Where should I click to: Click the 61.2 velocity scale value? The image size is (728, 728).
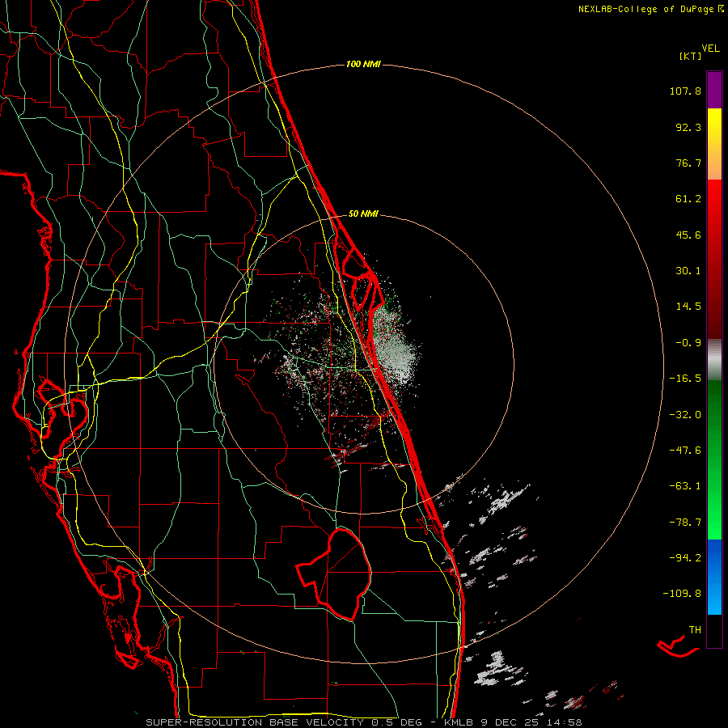[688, 199]
